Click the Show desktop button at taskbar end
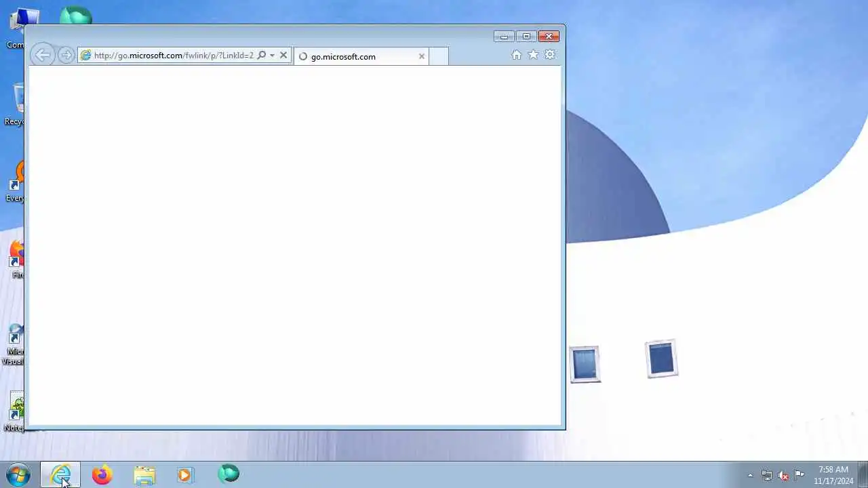 pyautogui.click(x=863, y=474)
